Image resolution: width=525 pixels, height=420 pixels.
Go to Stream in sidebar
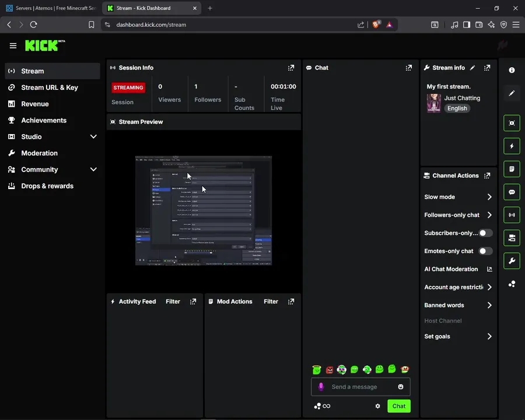point(52,71)
